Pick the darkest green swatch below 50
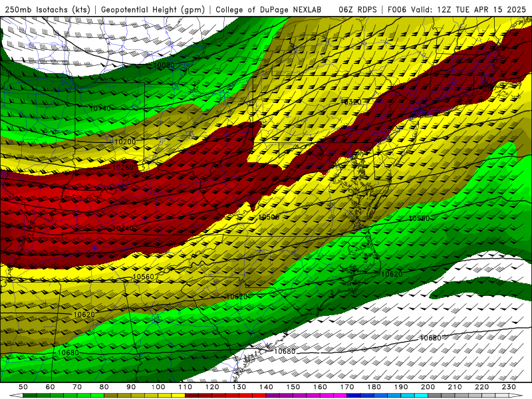532x399 pixels. coord(29,396)
